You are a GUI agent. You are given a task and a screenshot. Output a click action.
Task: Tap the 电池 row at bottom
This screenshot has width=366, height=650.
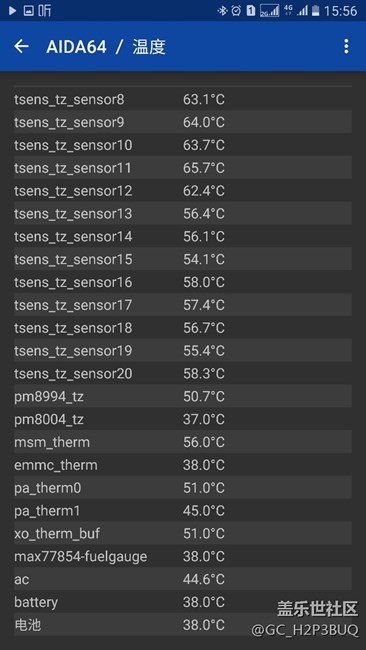[x=183, y=624]
